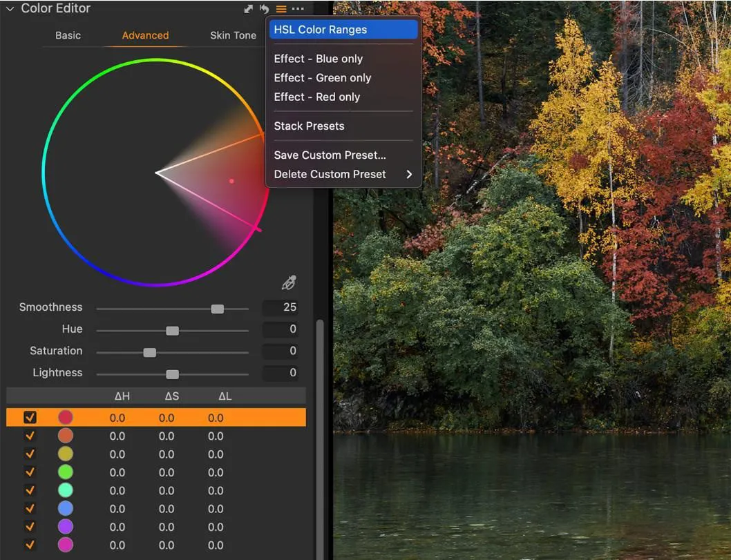Click the ΔH column header
The image size is (731, 560).
click(x=122, y=396)
